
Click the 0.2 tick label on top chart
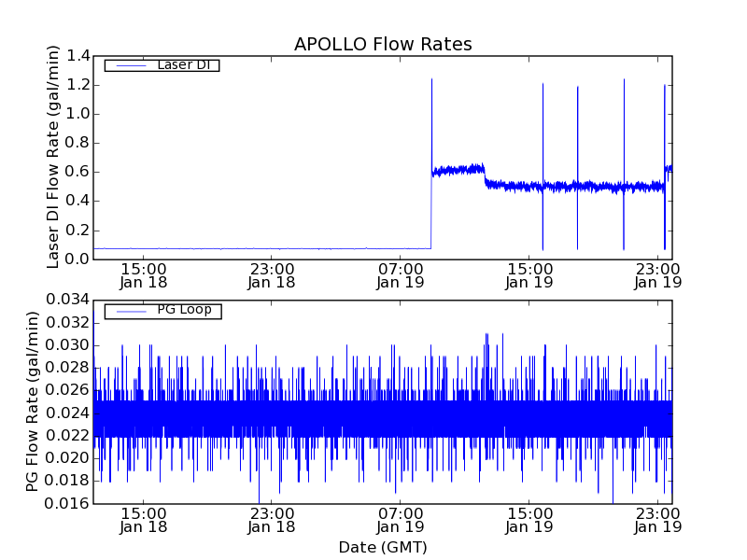[x=78, y=231]
